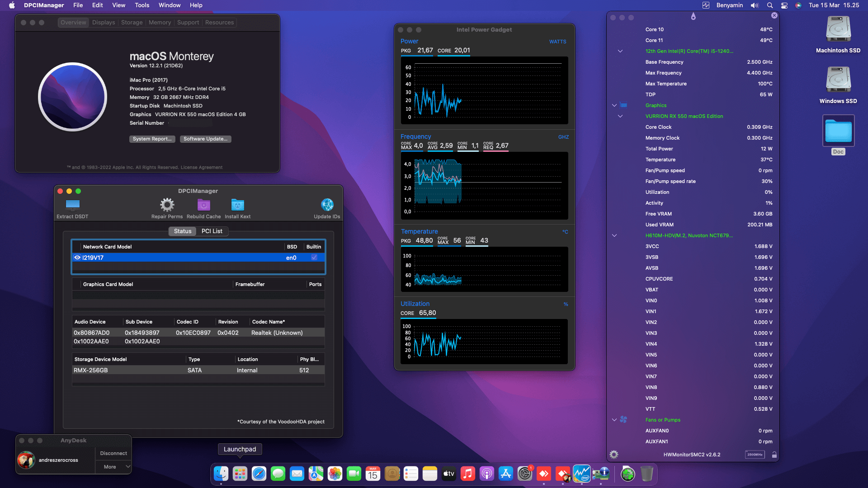Select the 0x1002AAE0 audio device row
Image resolution: width=868 pixels, height=488 pixels.
coord(198,341)
